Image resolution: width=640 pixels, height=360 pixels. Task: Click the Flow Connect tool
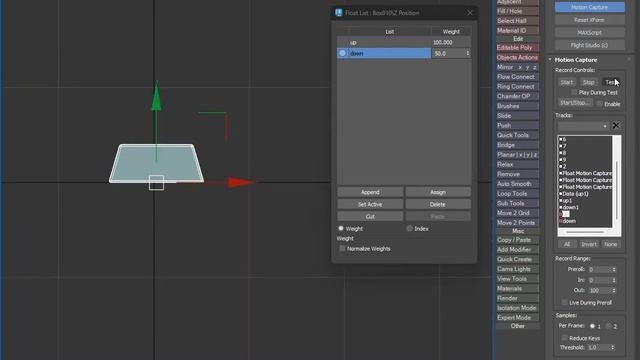point(518,77)
